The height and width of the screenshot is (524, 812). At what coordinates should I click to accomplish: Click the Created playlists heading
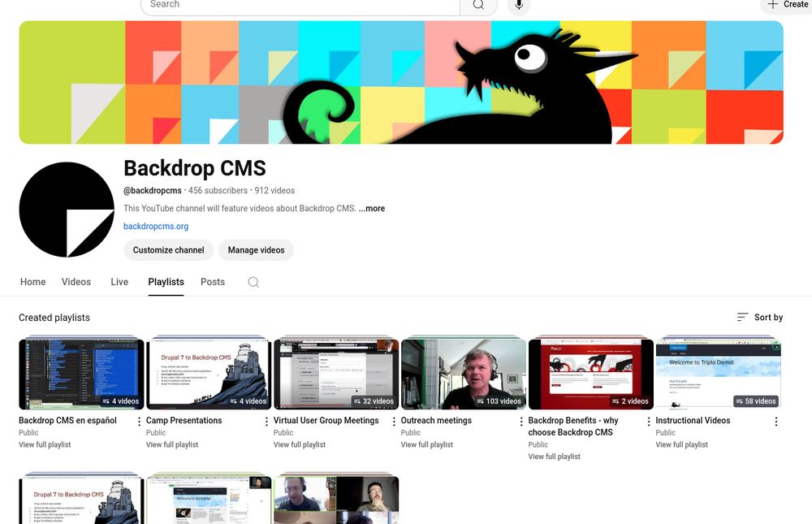(54, 318)
